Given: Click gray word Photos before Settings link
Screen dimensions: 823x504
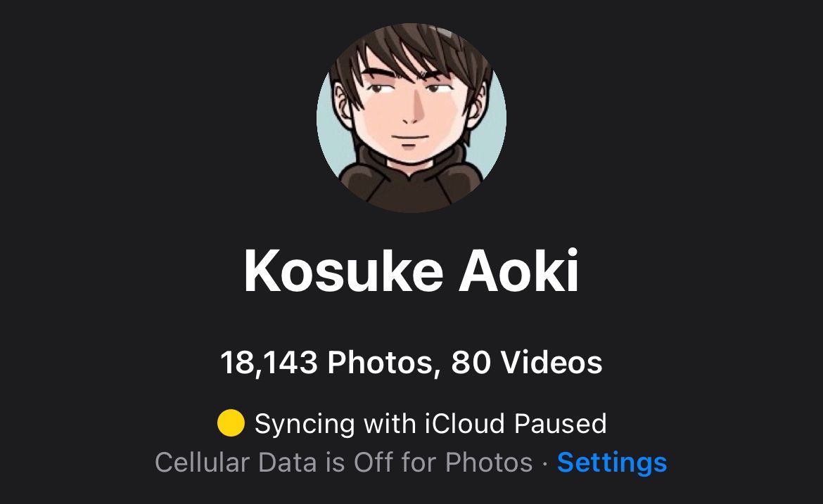Looking at the screenshot, I should pos(489,463).
